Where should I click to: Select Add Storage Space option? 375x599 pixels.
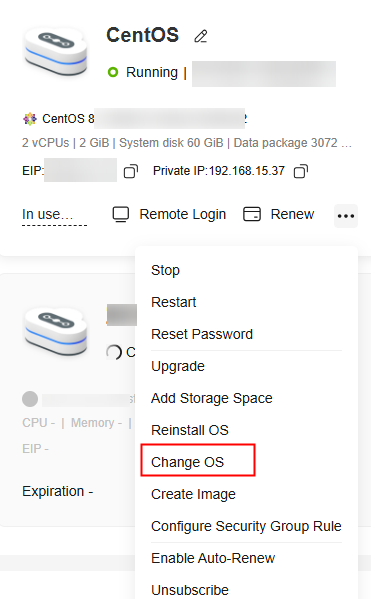pos(212,398)
